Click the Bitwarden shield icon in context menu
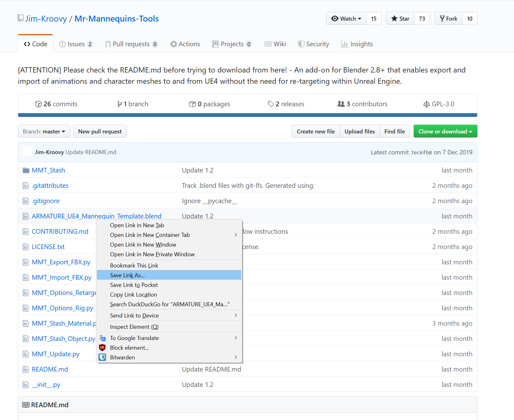 (102, 357)
